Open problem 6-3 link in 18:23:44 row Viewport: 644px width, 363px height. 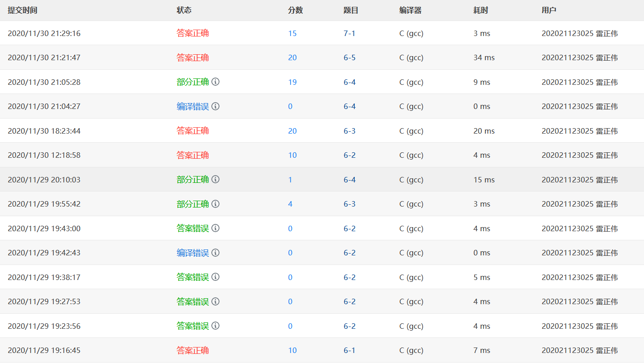tap(349, 131)
